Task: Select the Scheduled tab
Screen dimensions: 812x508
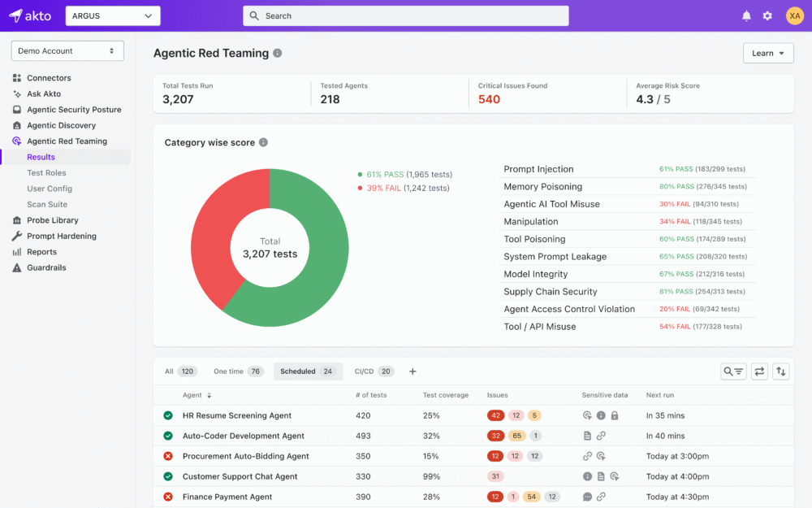Action: click(x=308, y=371)
